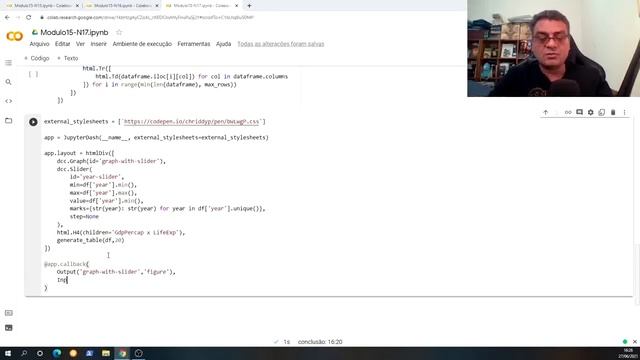The width and height of the screenshot is (640, 360).
Task: Click the generate_table(df,20) code line
Action: tap(90, 240)
